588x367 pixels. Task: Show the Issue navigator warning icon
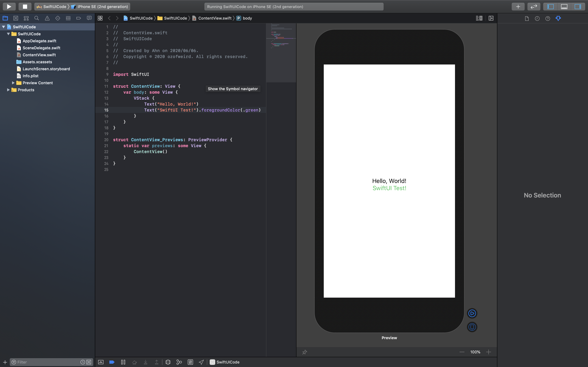[x=47, y=18]
